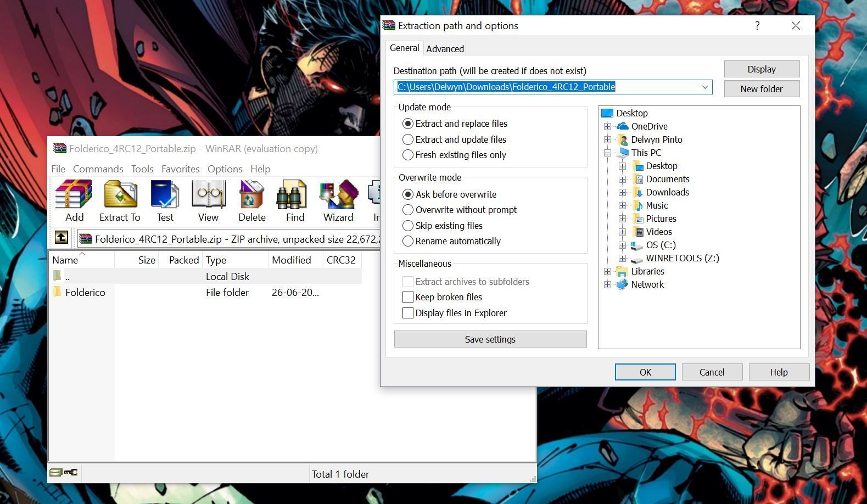Viewport: 867px width, 504px height.
Task: Click the Folderico folder icon in file list
Action: [x=57, y=292]
